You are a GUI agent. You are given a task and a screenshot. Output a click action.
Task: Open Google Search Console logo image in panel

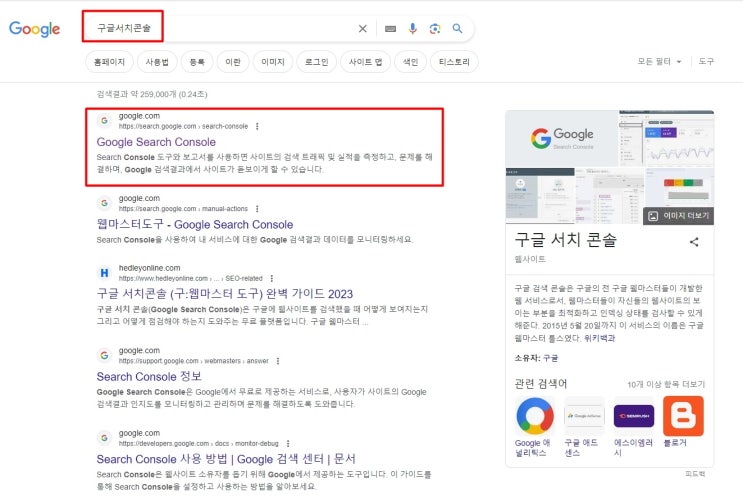[x=562, y=139]
